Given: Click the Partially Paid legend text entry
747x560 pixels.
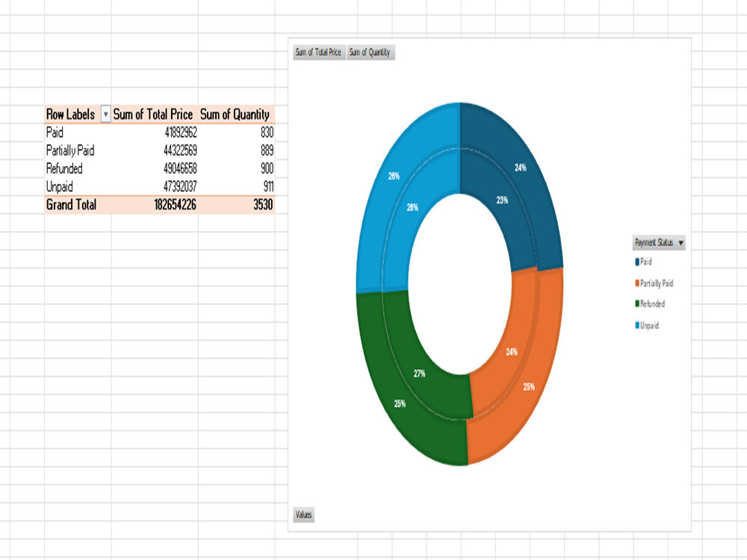Looking at the screenshot, I should pos(657,283).
